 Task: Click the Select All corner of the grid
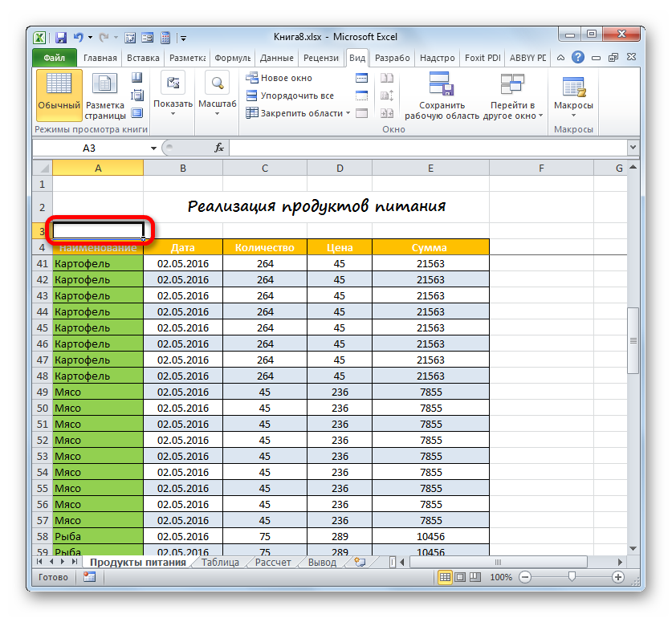[43, 169]
